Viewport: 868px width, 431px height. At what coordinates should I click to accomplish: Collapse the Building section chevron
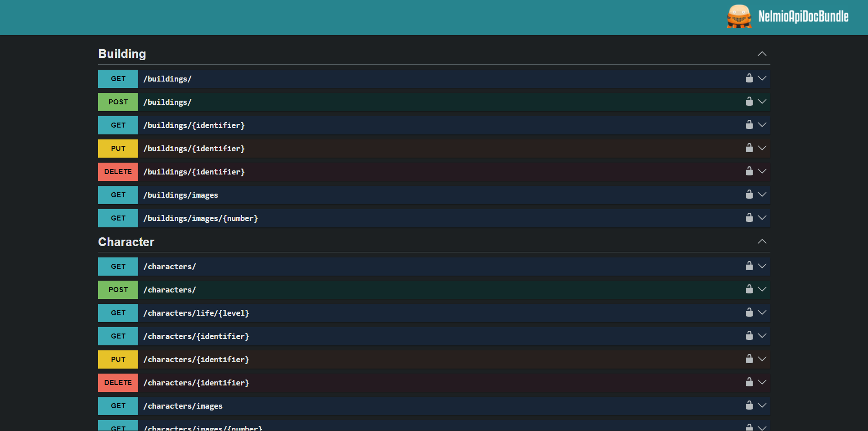(x=762, y=54)
